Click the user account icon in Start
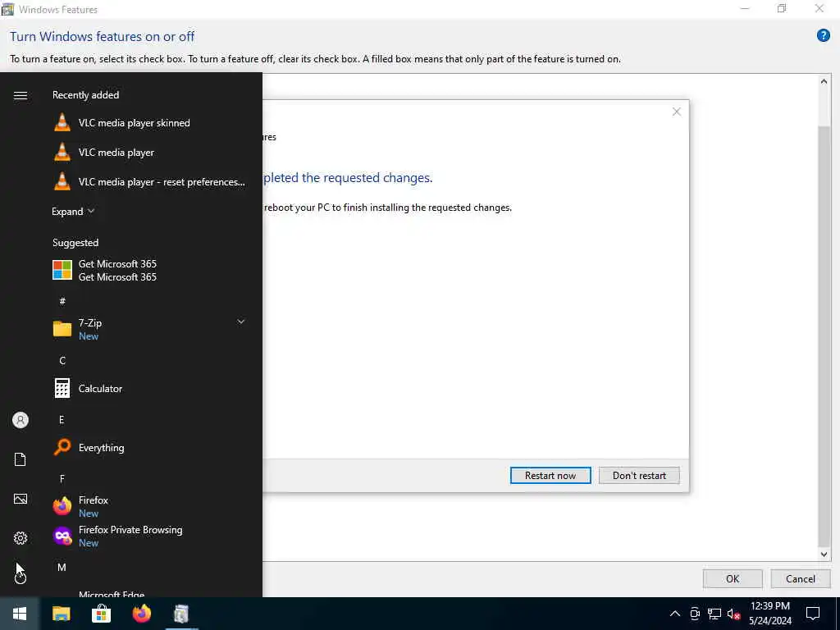The image size is (840, 630). (x=21, y=420)
